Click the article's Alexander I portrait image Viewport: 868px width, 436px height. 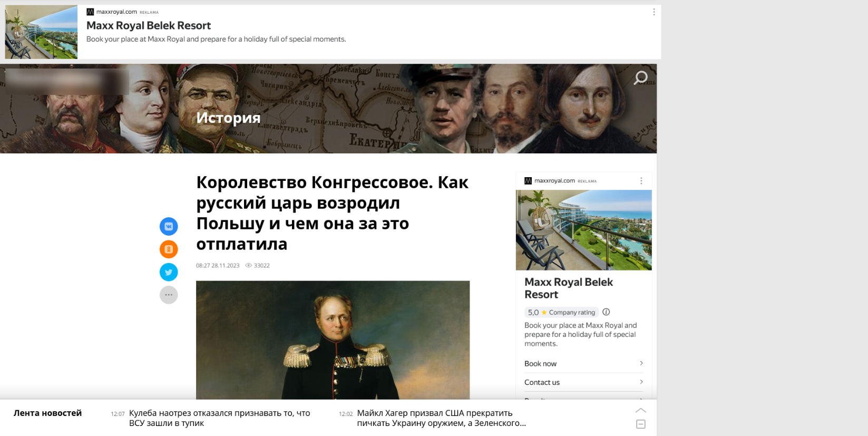point(333,340)
